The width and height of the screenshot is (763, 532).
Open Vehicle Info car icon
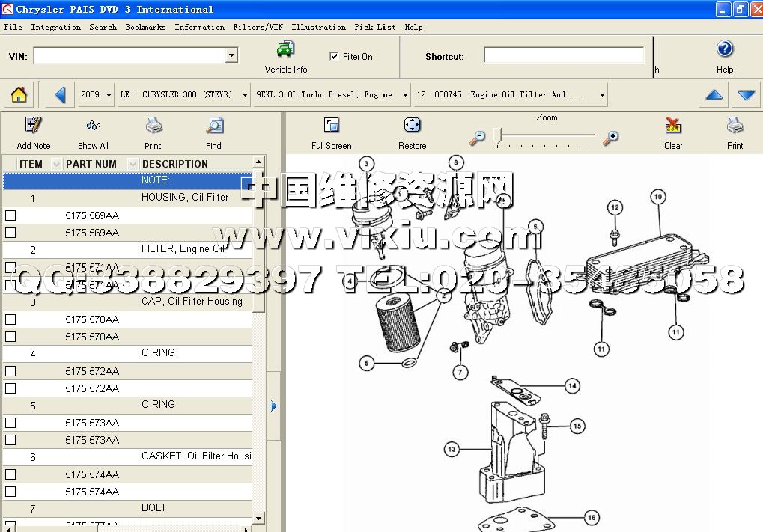(285, 51)
